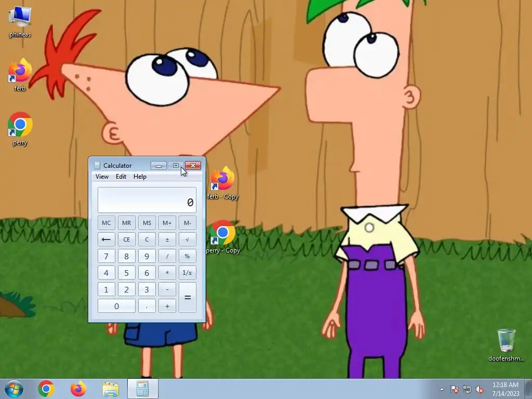Click the 8 digit button

[127, 256]
